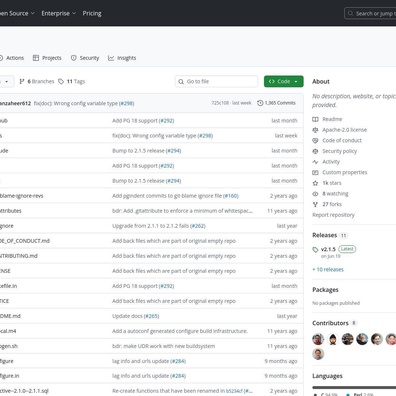
Task: Open the Pricing page link
Action: coord(92,13)
